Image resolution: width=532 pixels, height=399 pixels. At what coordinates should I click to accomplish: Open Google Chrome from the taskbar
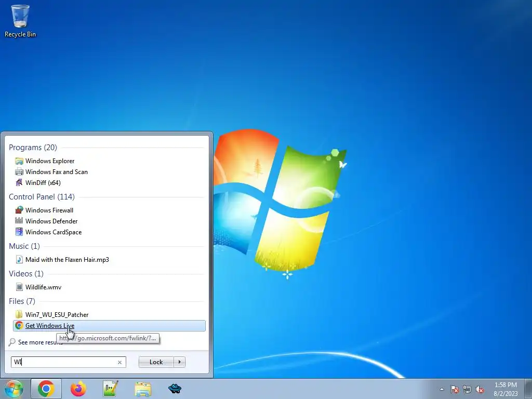pyautogui.click(x=46, y=389)
